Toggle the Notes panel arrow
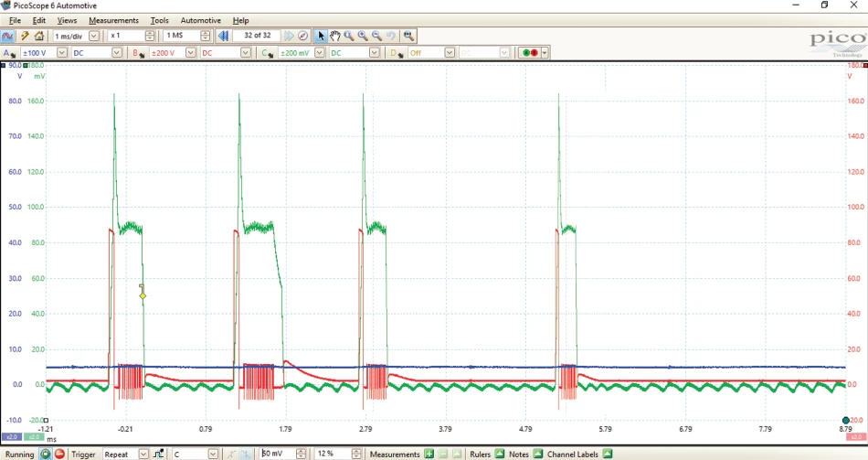This screenshot has width=868, height=460. [x=537, y=455]
